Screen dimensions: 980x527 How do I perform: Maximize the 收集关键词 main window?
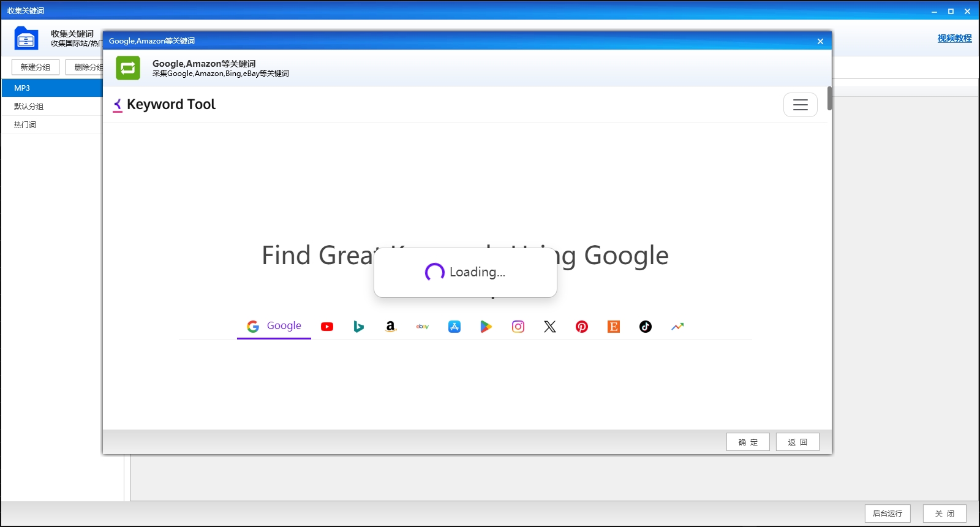(x=951, y=11)
